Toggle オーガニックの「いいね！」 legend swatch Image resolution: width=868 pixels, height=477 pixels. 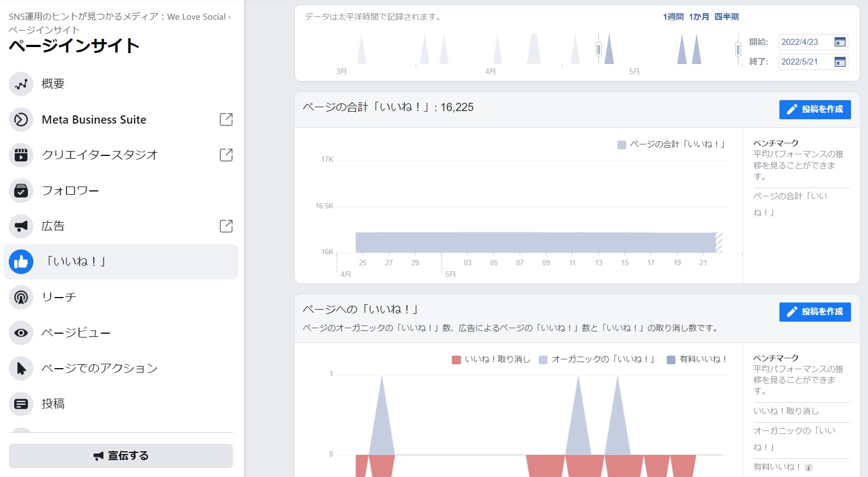[x=543, y=360]
